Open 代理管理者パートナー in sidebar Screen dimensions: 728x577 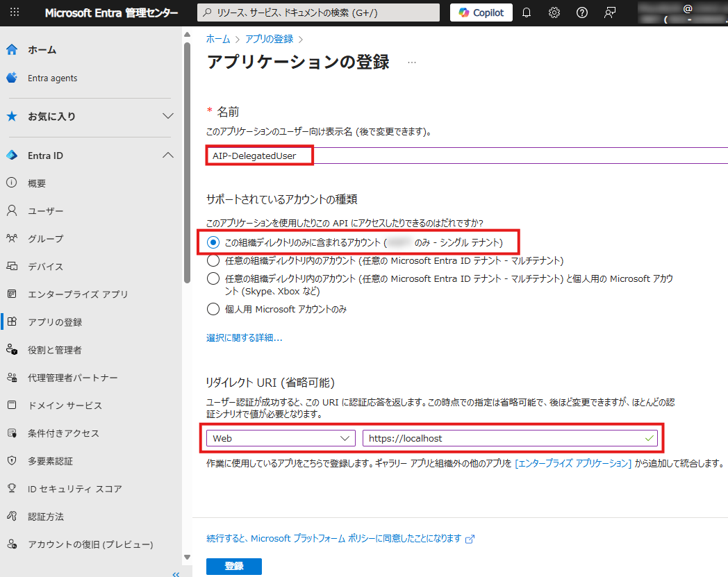click(73, 378)
